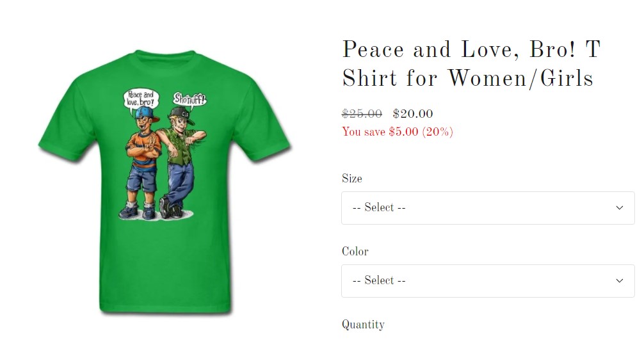Click the word 'Women/Girls' in the title
644x361 pixels.
[x=521, y=79]
